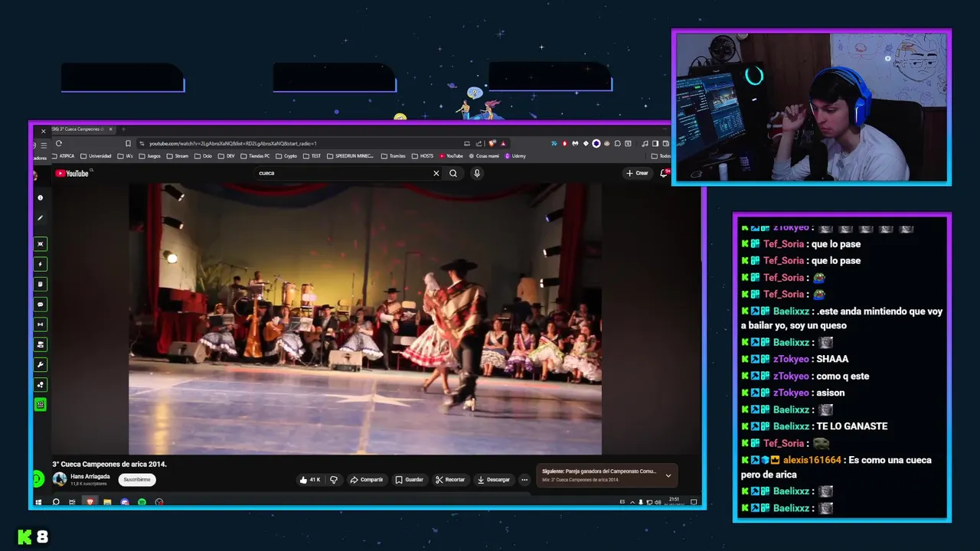The height and width of the screenshot is (551, 980).
Task: Open the Tiendas PC bookmarks folder
Action: coord(256,156)
